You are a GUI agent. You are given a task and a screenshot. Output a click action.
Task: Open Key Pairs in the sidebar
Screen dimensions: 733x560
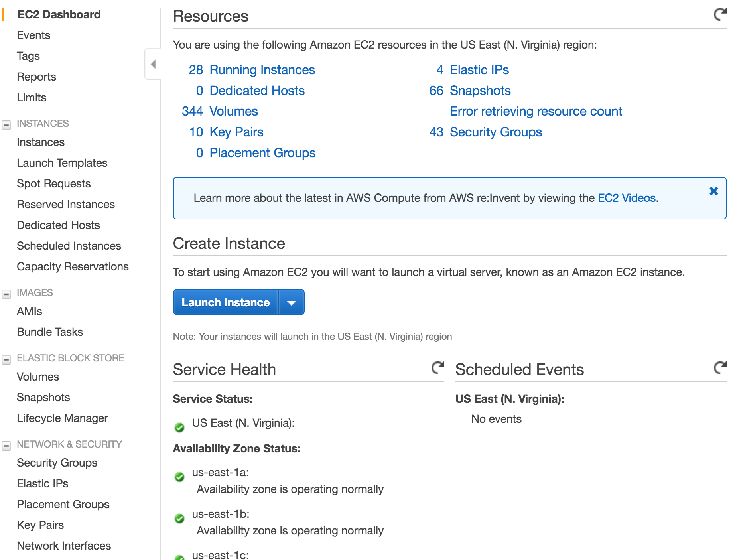[x=40, y=525]
